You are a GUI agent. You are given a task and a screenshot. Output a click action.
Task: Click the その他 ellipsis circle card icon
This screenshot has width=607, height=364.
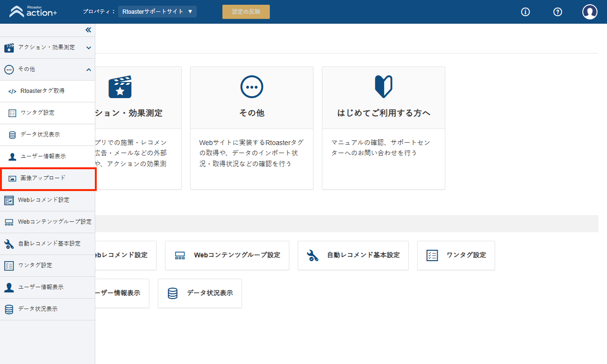point(252,87)
